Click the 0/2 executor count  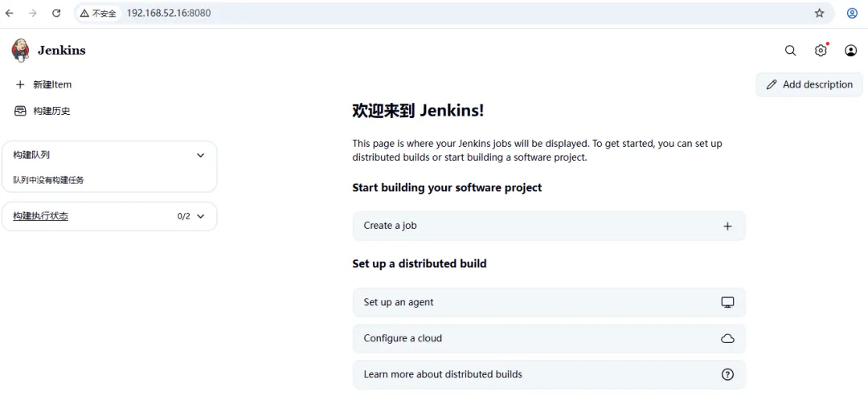(184, 216)
